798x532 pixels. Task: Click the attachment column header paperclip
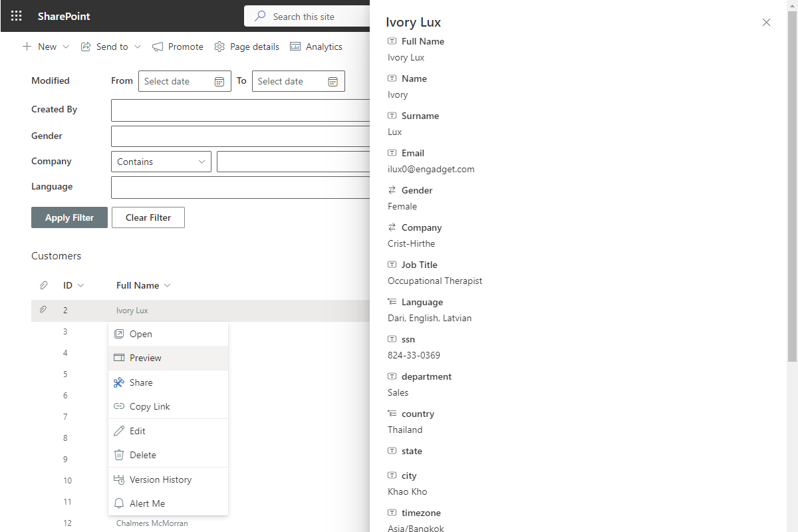[x=43, y=285]
